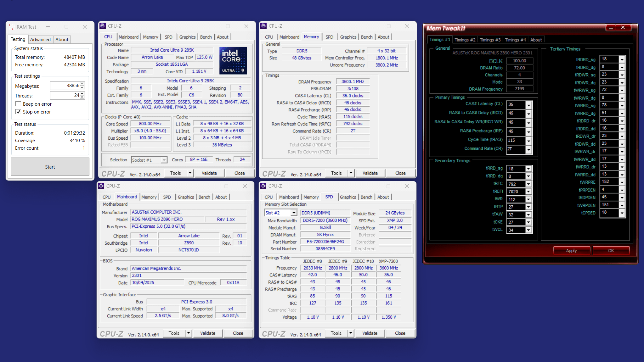Click the RAM Test title bar icon
The image size is (644, 362).
point(11,27)
